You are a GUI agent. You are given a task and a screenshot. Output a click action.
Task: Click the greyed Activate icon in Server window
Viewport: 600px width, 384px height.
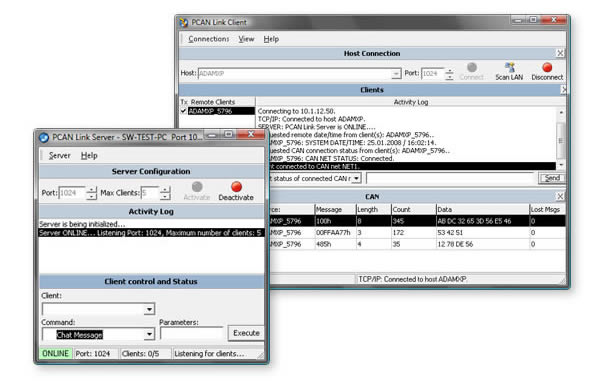click(197, 187)
